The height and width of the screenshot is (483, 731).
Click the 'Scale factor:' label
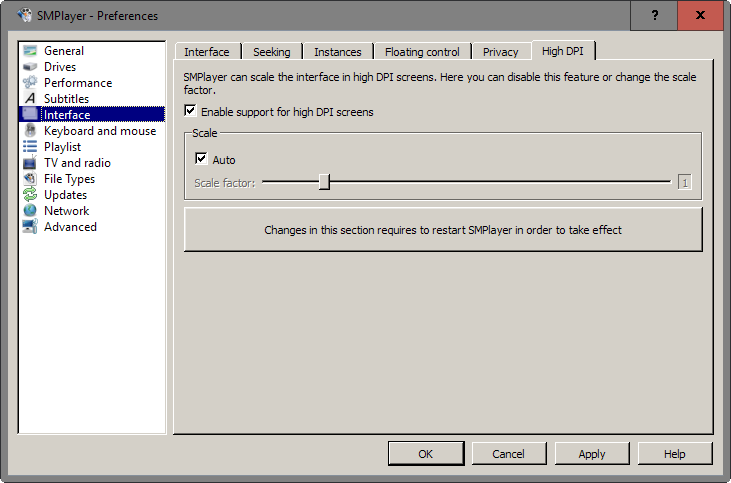[225, 183]
